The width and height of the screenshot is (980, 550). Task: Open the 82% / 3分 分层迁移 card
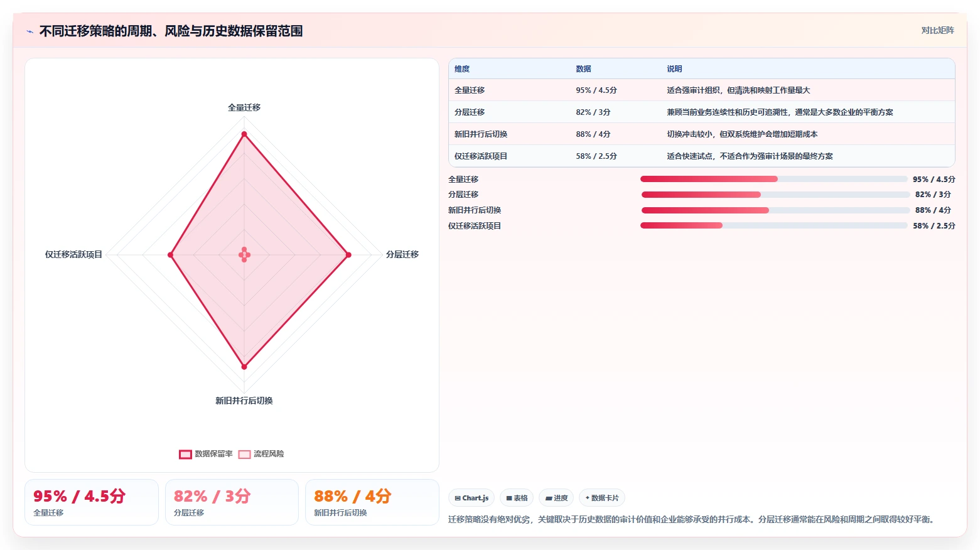click(x=232, y=502)
